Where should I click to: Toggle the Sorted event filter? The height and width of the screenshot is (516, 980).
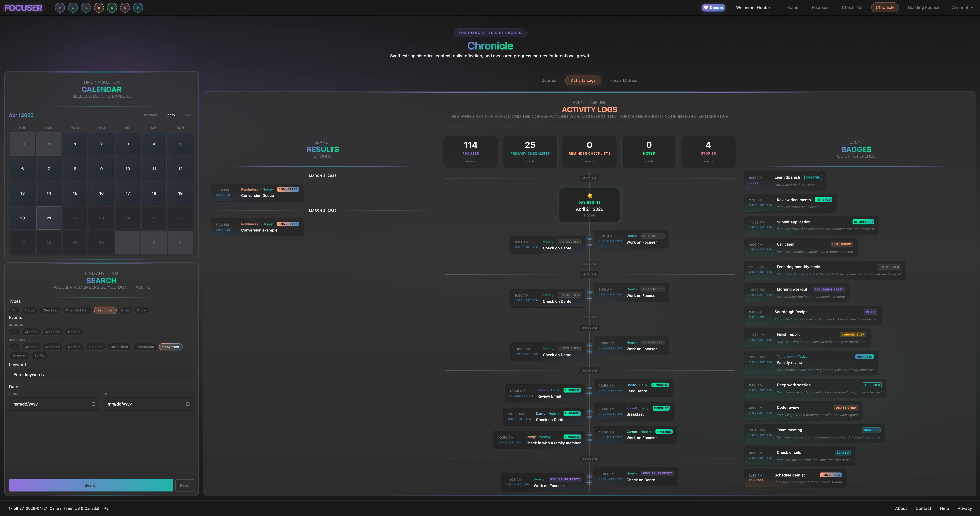(x=40, y=356)
